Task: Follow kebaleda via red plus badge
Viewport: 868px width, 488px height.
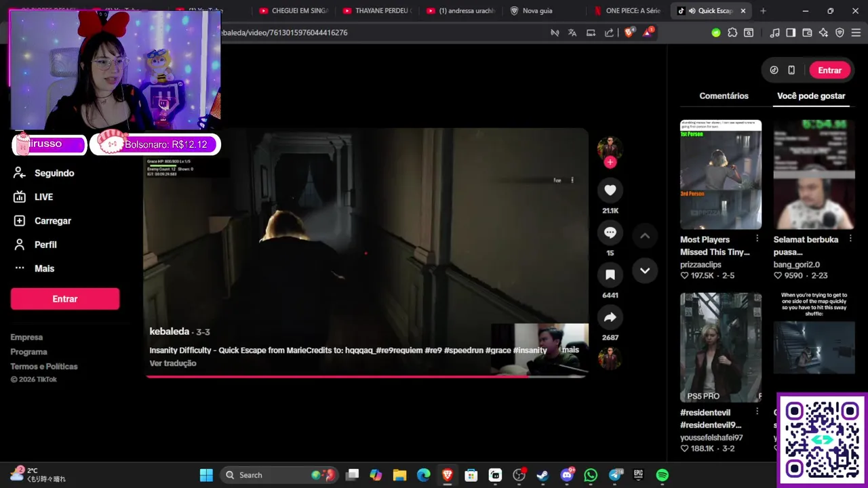Action: pyautogui.click(x=610, y=162)
